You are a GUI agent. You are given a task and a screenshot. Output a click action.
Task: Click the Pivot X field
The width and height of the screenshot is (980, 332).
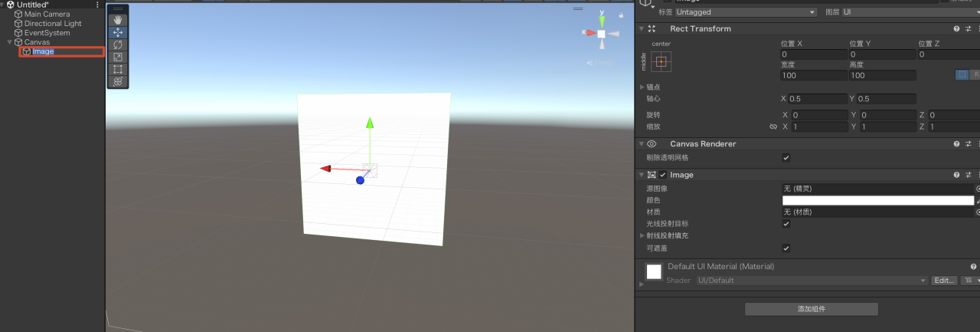point(818,99)
